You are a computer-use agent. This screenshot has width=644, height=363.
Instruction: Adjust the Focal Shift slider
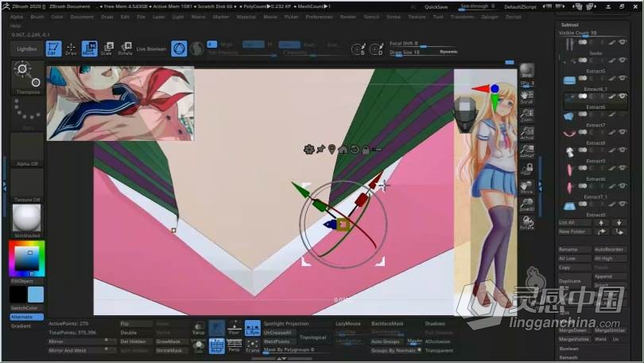pyautogui.click(x=423, y=44)
